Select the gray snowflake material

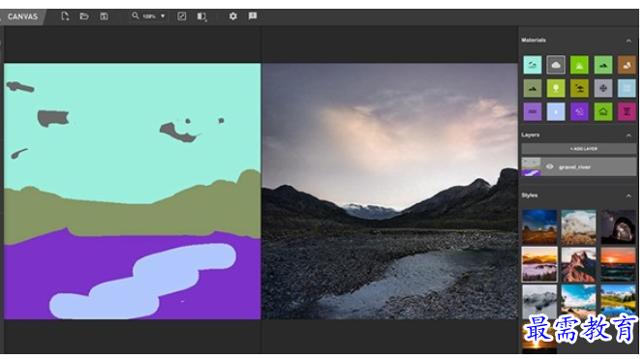(x=603, y=88)
